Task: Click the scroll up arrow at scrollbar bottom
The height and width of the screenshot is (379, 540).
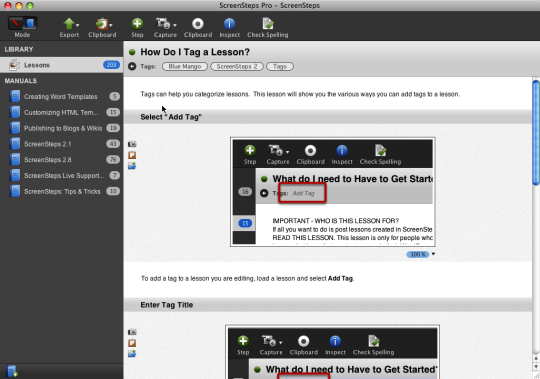Action: [536, 358]
